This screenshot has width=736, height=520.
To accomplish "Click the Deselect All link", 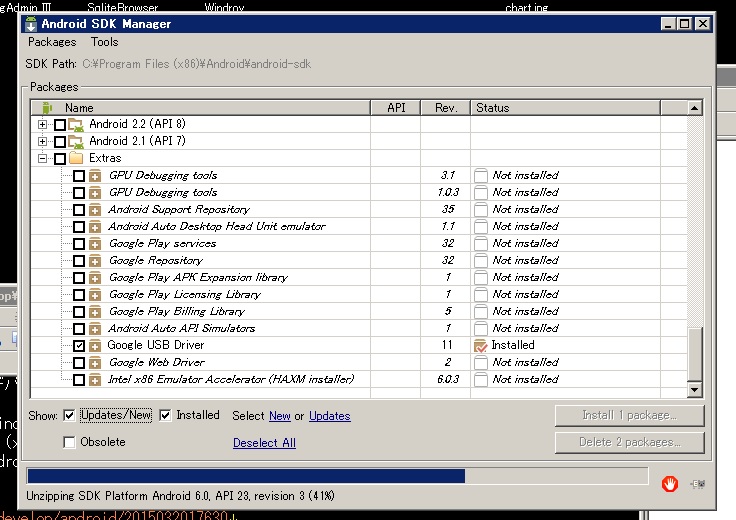I will click(264, 443).
